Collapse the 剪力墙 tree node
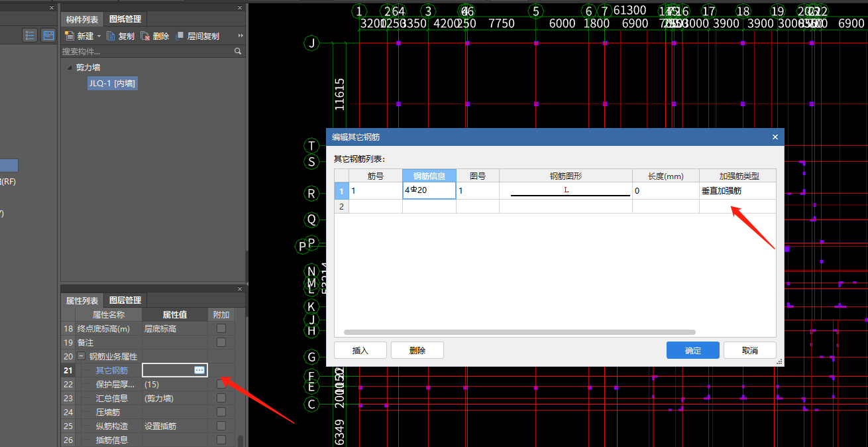Image resolution: width=868 pixels, height=447 pixels. 69,68
